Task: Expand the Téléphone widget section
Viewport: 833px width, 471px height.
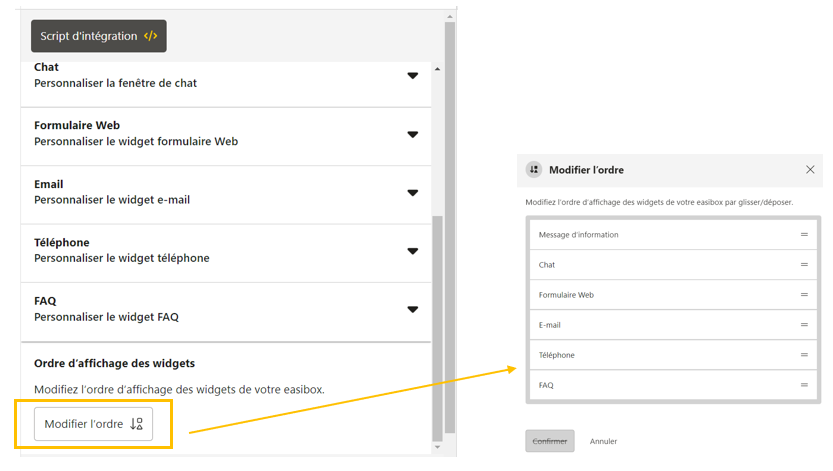Action: click(412, 251)
